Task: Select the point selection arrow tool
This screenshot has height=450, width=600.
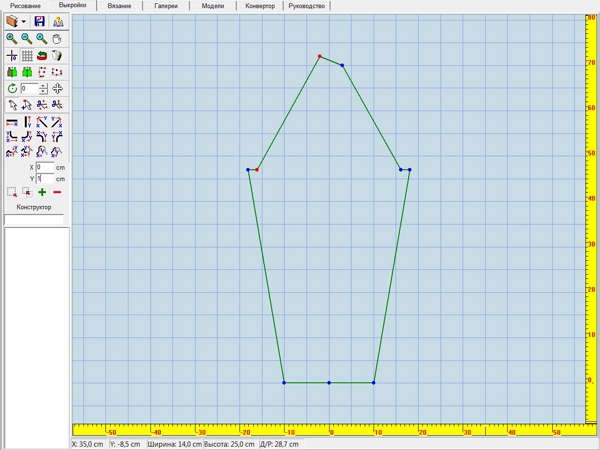Action: pos(12,104)
